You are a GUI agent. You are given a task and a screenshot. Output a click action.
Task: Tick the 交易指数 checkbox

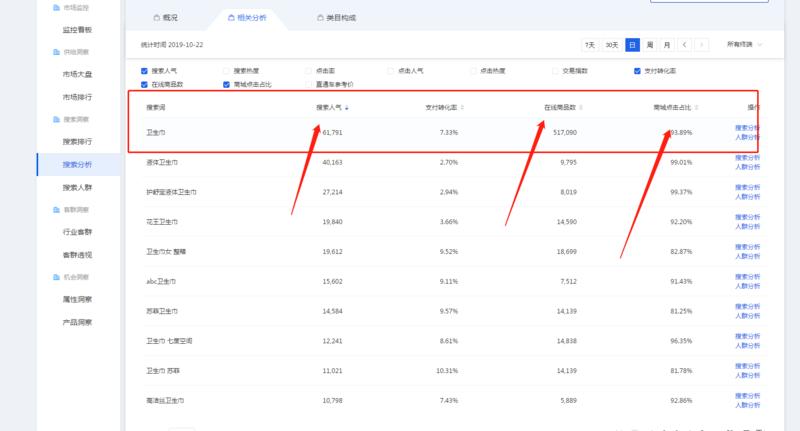554,71
